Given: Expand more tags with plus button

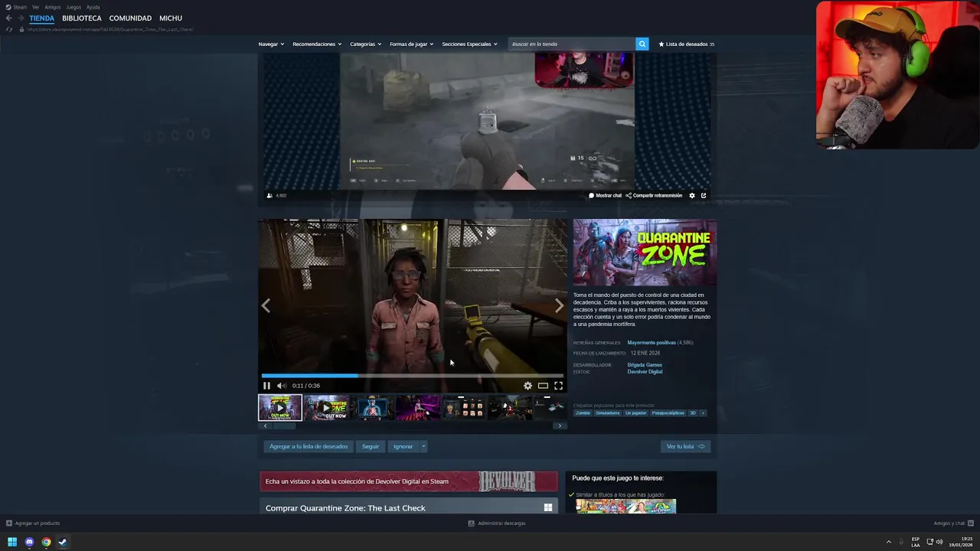Looking at the screenshot, I should coord(703,413).
